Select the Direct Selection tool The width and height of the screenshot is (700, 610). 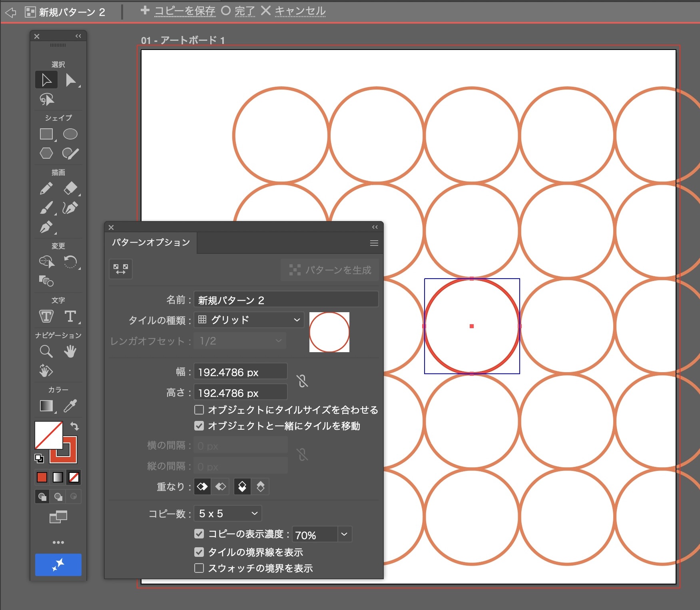(71, 80)
